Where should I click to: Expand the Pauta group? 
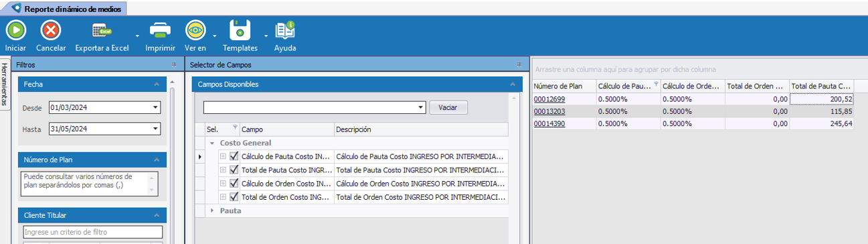[213, 210]
